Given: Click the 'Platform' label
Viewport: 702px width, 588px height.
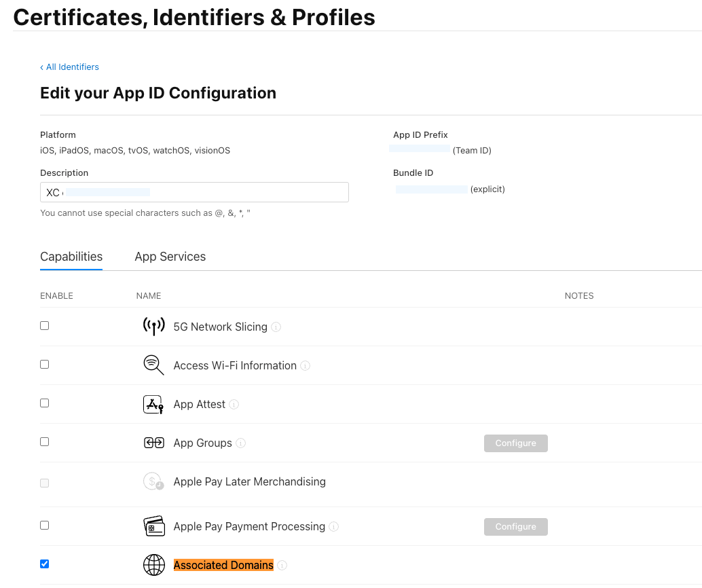Looking at the screenshot, I should [58, 135].
